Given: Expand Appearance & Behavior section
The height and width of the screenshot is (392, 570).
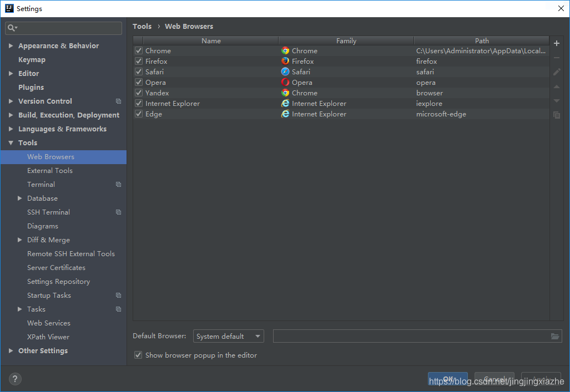Looking at the screenshot, I should coord(11,46).
